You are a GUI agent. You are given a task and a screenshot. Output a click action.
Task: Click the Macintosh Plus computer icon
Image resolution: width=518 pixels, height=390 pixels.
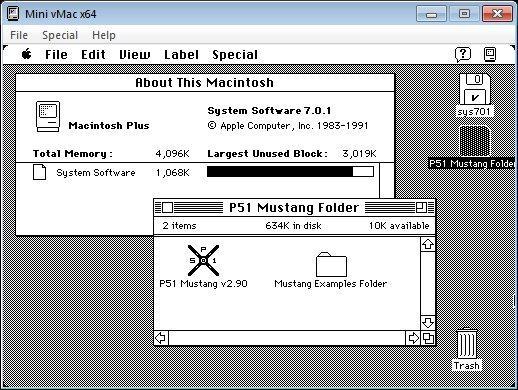click(48, 117)
